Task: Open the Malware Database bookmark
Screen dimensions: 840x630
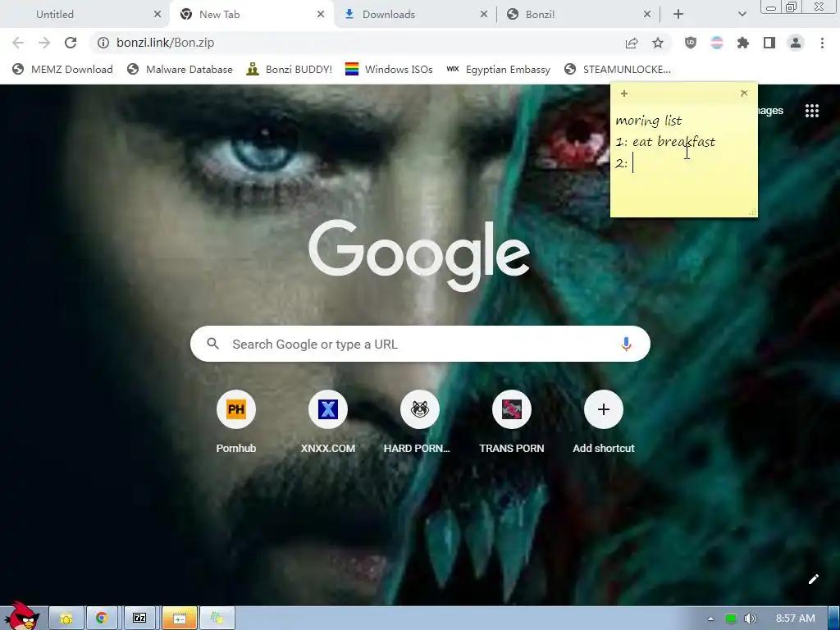Action: pos(180,69)
